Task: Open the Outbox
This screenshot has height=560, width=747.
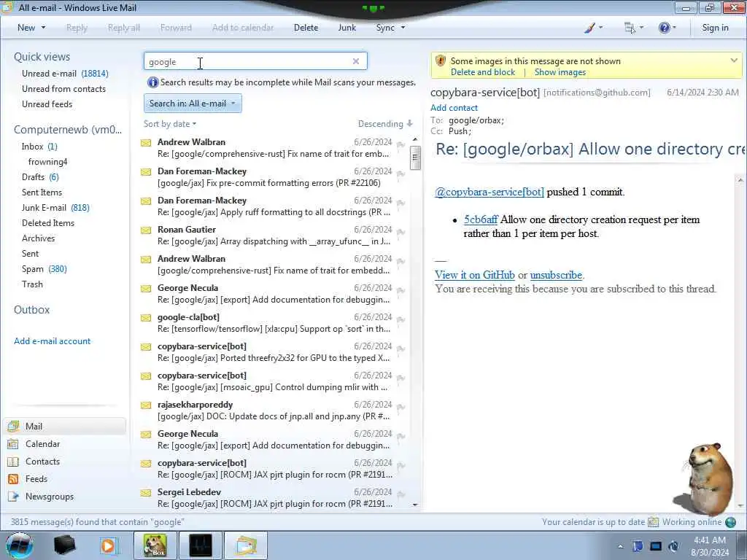Action: click(31, 309)
